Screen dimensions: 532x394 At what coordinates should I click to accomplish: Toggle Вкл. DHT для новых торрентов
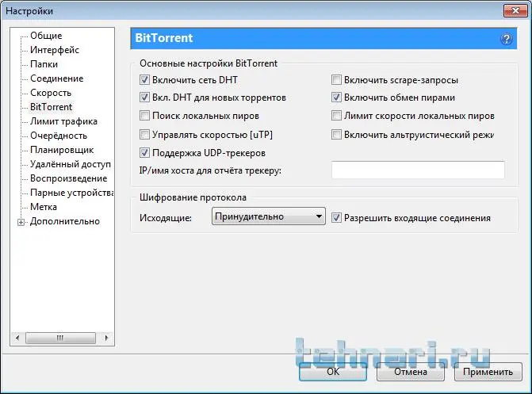144,98
